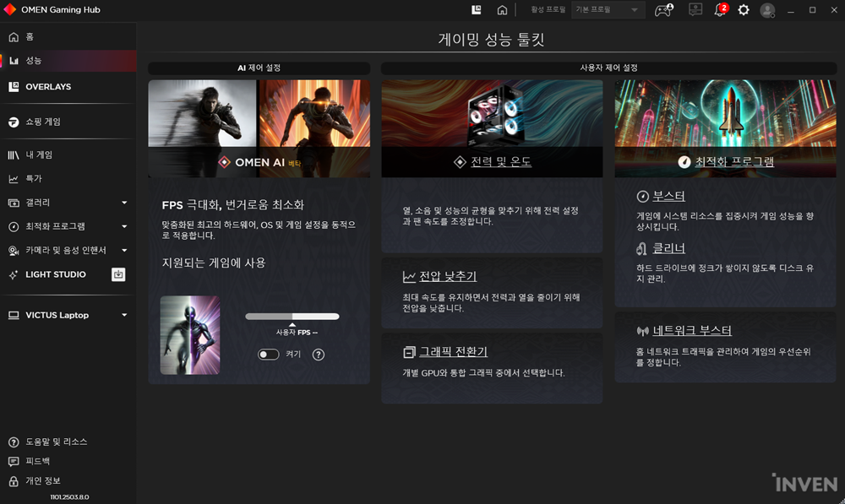Click 카메라 및 음성 인핸서 sidebar icon
The height and width of the screenshot is (504, 845).
pos(14,251)
